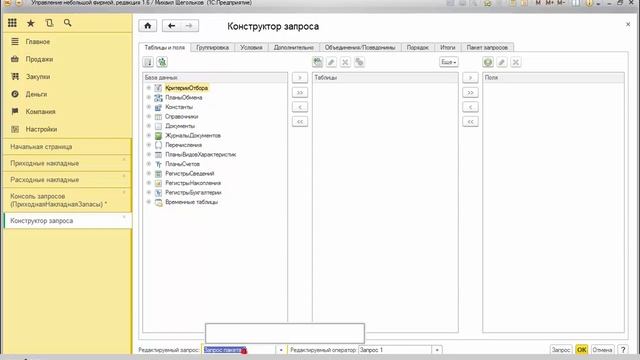
Task: Open Настройки section in sidebar
Action: pos(41,129)
